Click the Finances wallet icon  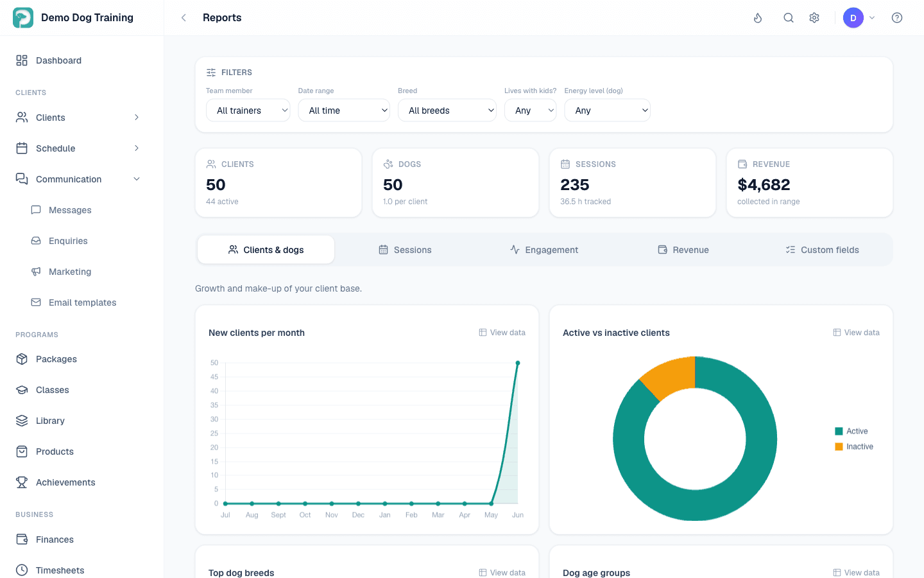pos(22,539)
